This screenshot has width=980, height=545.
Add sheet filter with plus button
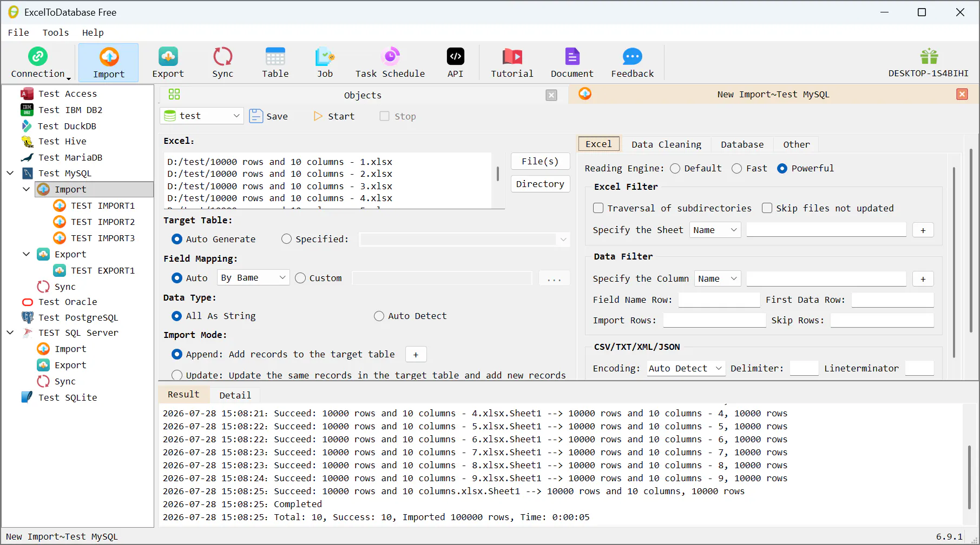tap(923, 230)
